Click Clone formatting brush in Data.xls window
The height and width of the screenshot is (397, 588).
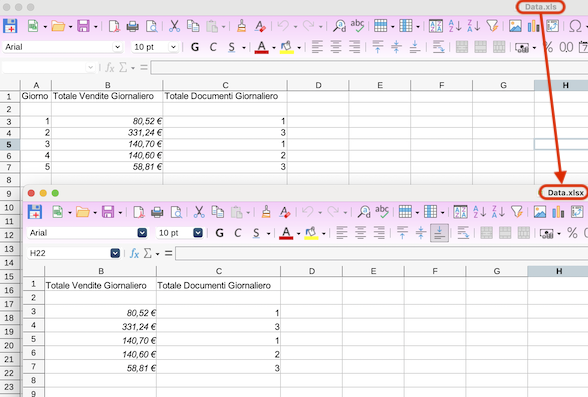[242, 26]
